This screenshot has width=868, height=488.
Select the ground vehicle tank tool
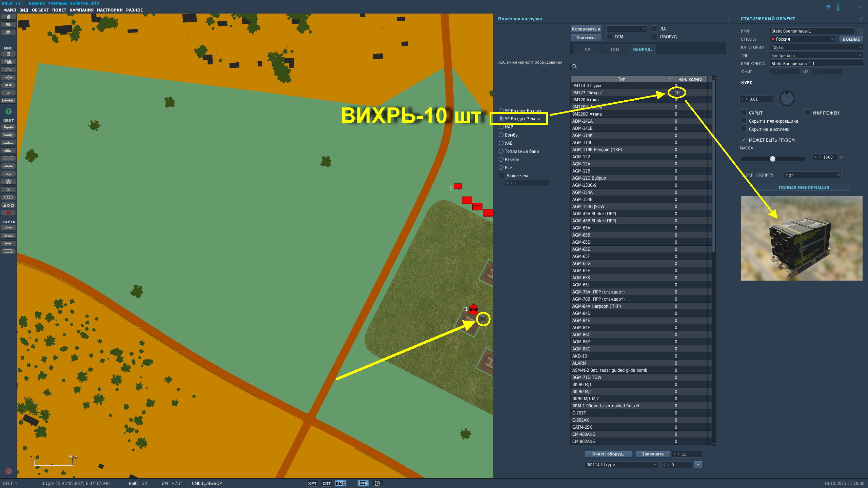pos(8,151)
